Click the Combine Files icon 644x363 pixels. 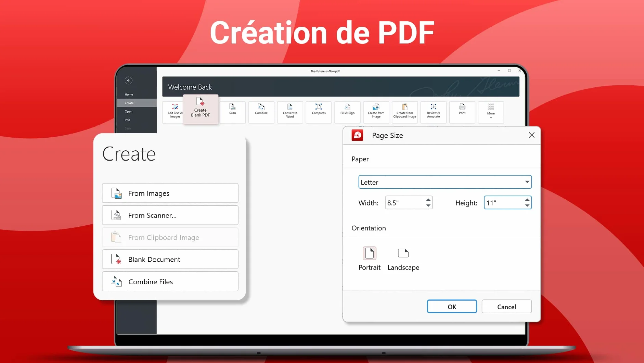click(116, 281)
